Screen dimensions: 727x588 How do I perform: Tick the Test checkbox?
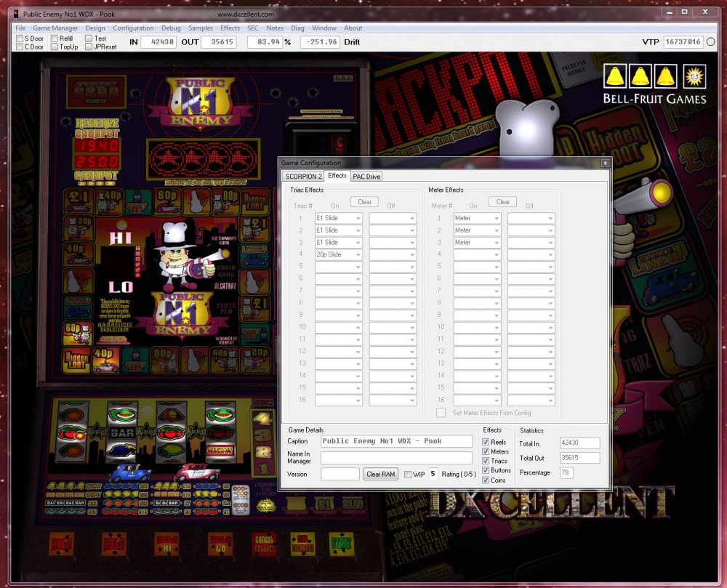(x=89, y=38)
